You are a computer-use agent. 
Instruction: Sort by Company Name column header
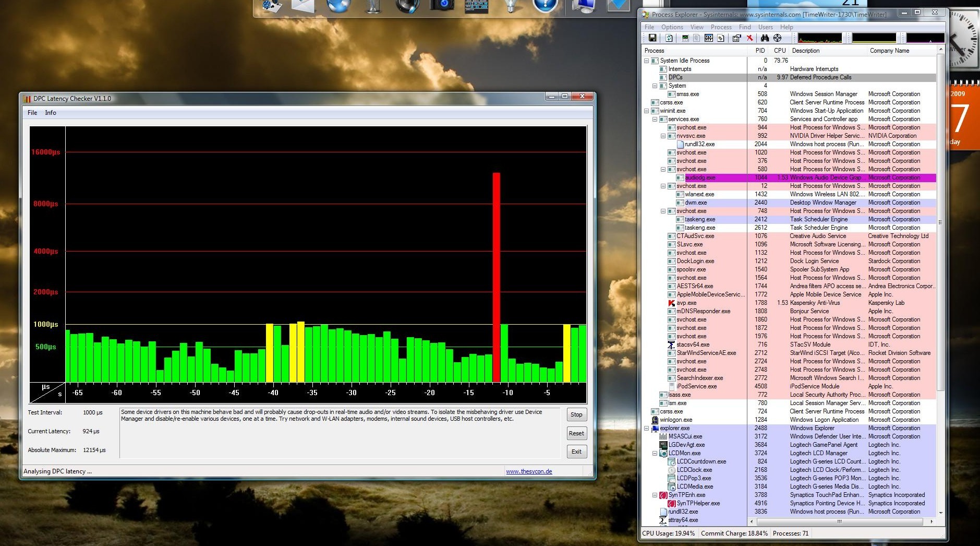pyautogui.click(x=902, y=51)
